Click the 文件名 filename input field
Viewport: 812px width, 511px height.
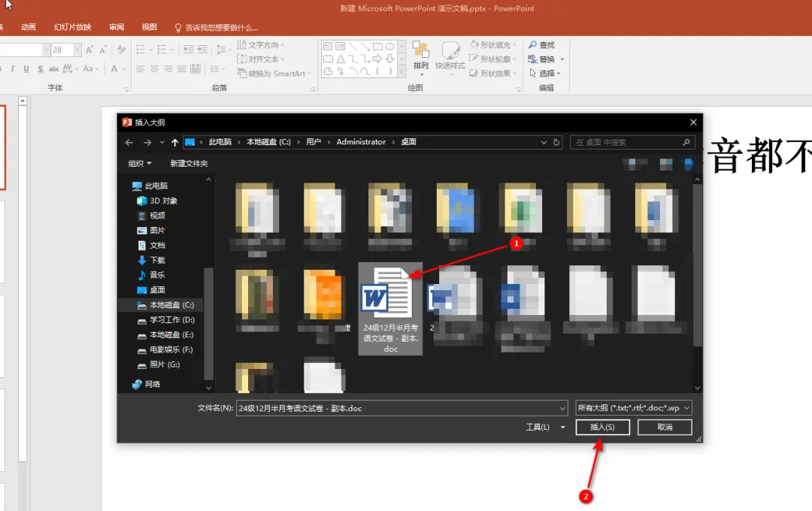[x=401, y=409]
